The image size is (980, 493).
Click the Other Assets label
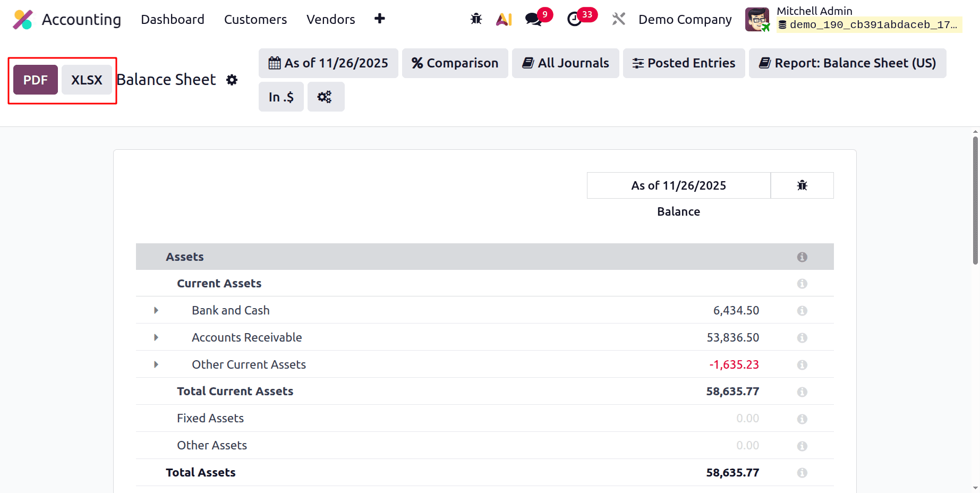212,445
